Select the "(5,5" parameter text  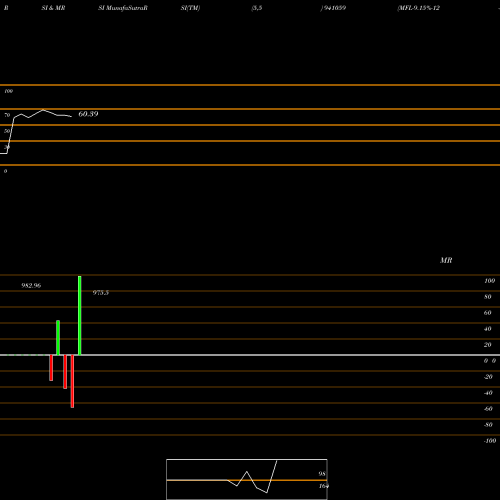[x=257, y=8]
